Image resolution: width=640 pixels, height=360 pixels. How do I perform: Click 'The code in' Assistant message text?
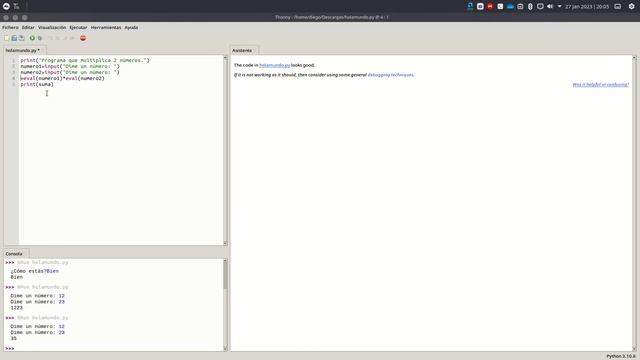point(246,65)
